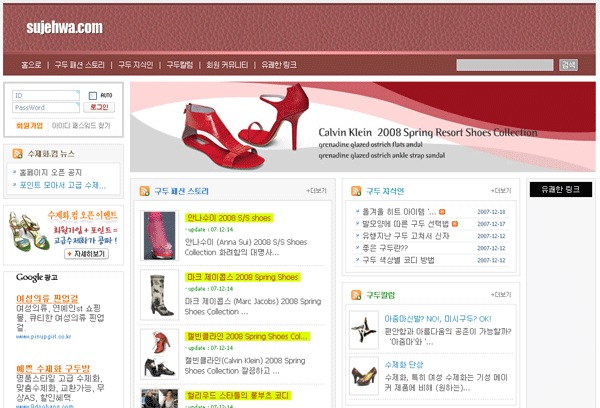Open the 여성의류 핀업걸 ad link
Screen dimensions: 600x408
47,299
